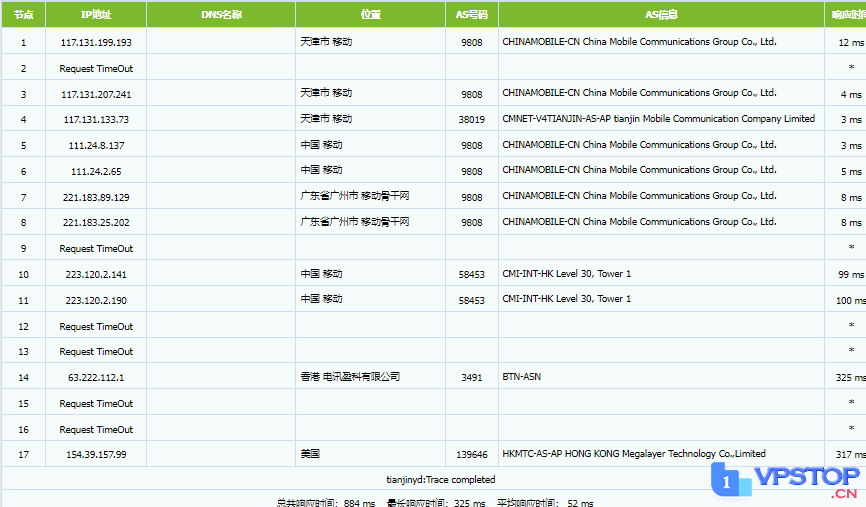The height and width of the screenshot is (507, 866).
Task: Click Request TimeOut in node 2 row
Action: click(96, 68)
